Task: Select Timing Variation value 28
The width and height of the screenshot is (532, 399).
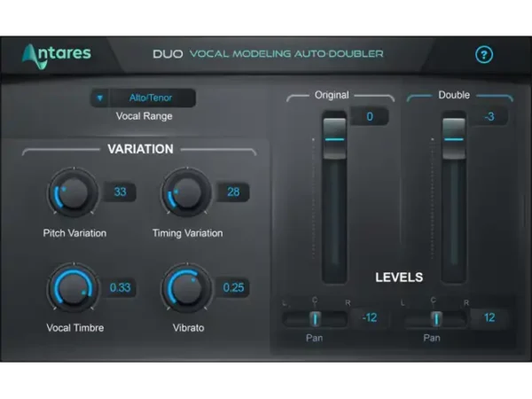Action: coord(233,192)
